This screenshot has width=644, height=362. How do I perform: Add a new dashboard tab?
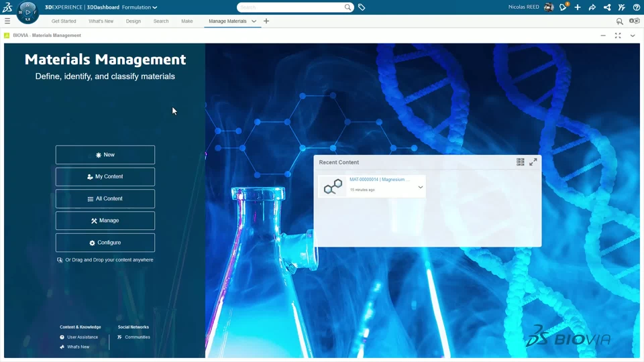coord(266,21)
